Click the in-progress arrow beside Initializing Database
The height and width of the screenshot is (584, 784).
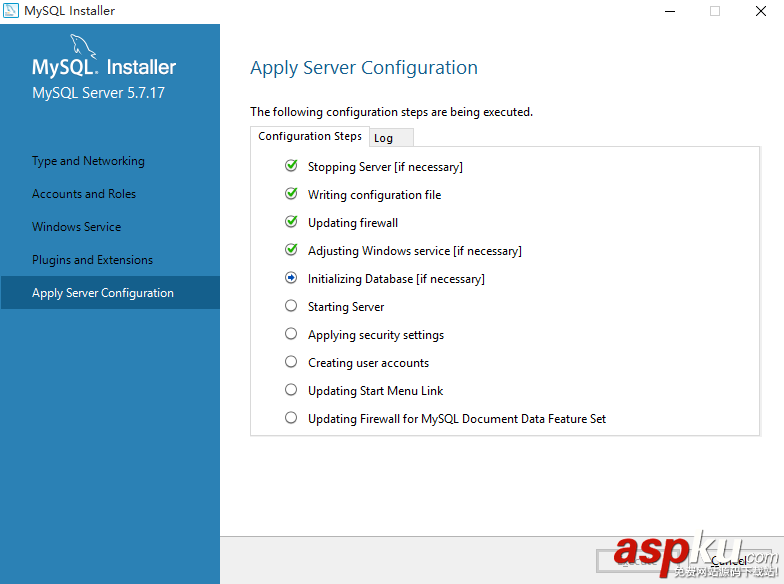(291, 278)
